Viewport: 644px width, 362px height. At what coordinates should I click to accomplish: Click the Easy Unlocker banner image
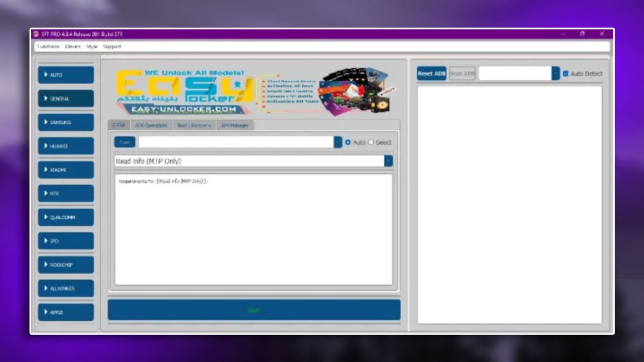coord(254,91)
